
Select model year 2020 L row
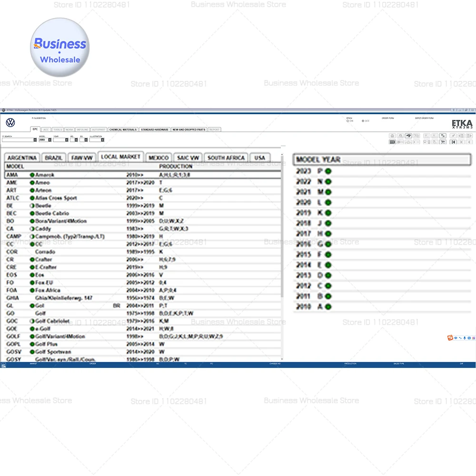click(382, 202)
